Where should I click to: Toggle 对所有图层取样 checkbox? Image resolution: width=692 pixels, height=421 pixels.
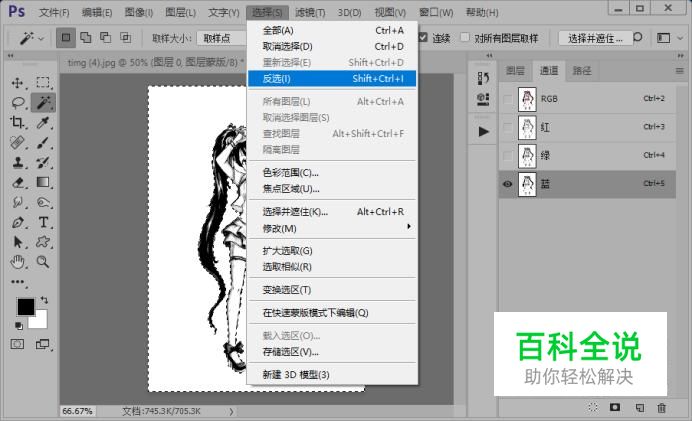tap(465, 38)
